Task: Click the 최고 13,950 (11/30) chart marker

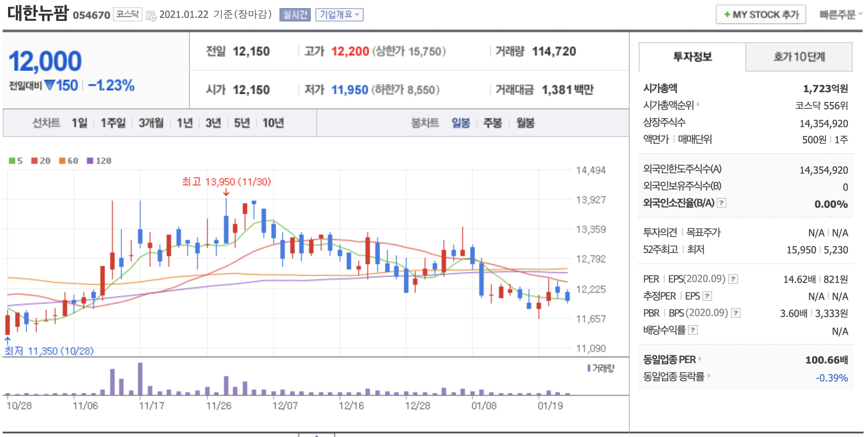Action: (226, 182)
